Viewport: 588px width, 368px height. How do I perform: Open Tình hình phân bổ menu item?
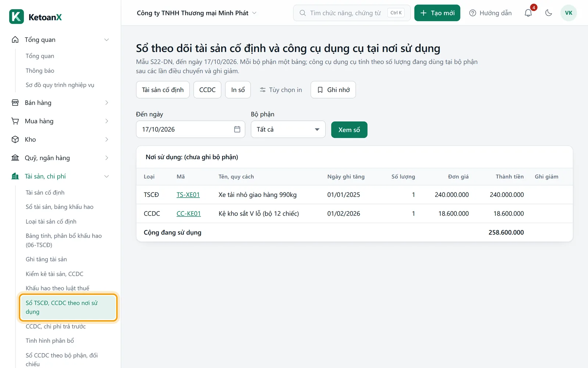coord(50,341)
